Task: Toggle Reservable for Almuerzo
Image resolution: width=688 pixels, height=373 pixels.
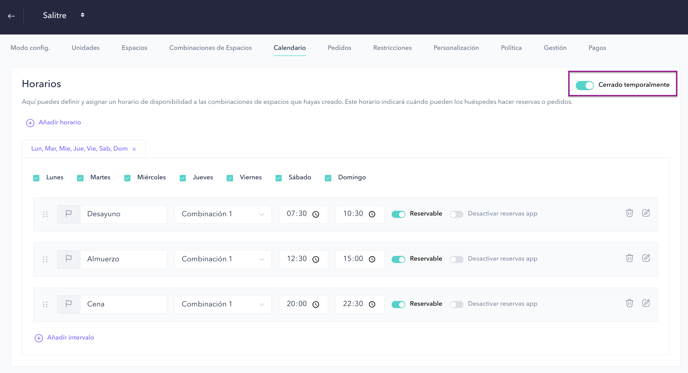Action: [398, 259]
